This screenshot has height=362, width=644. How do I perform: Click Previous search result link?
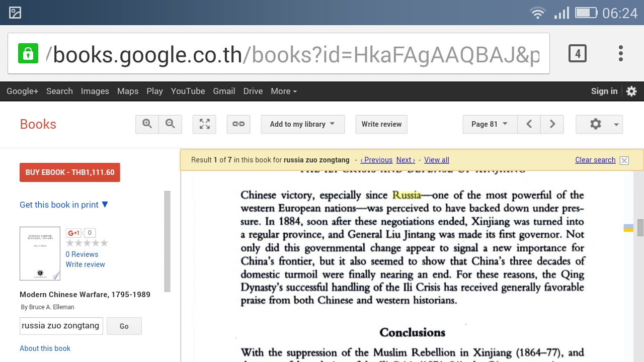click(x=376, y=160)
